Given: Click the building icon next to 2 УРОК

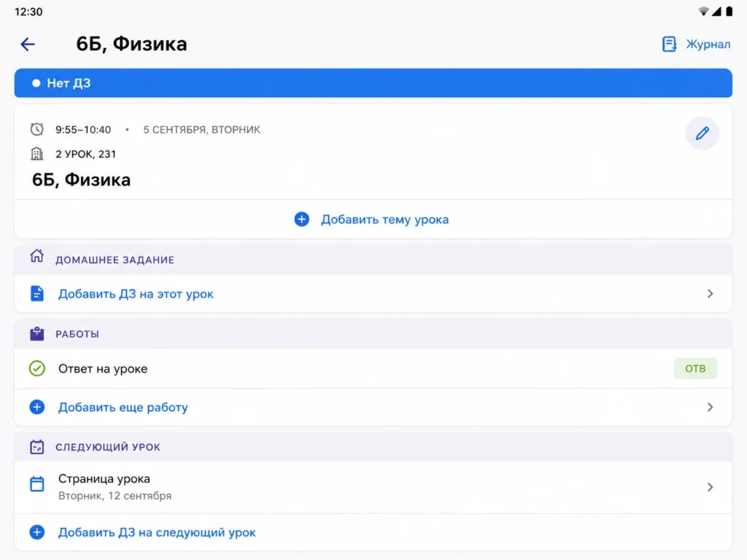Looking at the screenshot, I should pyautogui.click(x=36, y=154).
